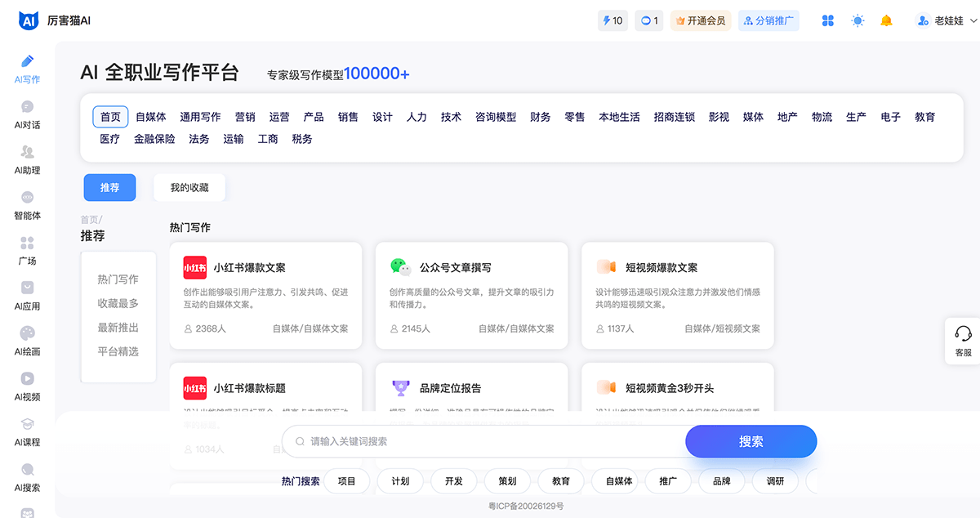Screen dimensions: 980x518
Task: Toggle light/dark theme sun icon
Action: (857, 20)
